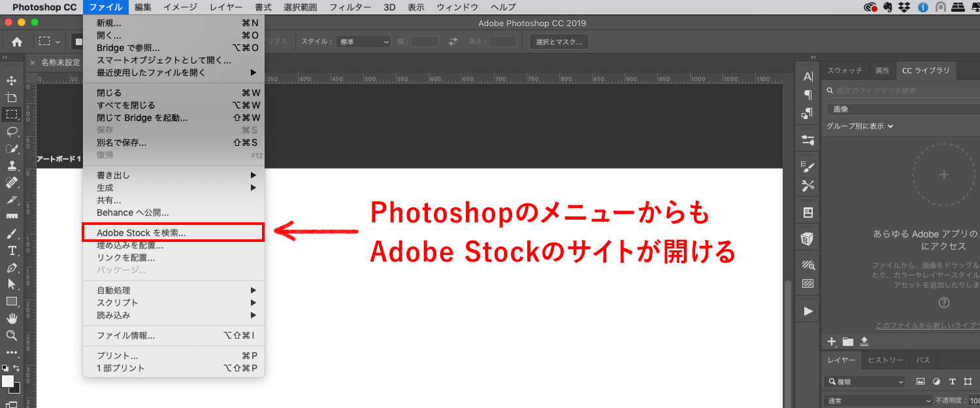Open the スタイル dropdown set to 標準
This screenshot has height=408, width=980.
tap(363, 41)
